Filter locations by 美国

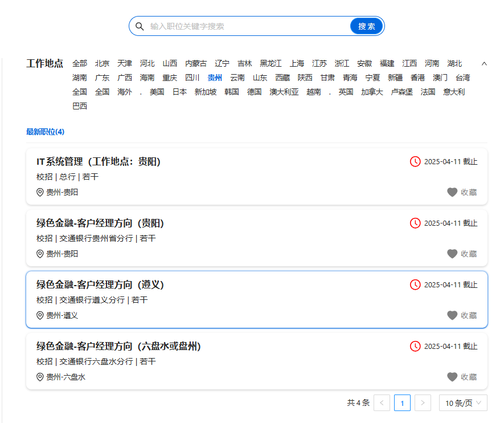[x=157, y=92]
